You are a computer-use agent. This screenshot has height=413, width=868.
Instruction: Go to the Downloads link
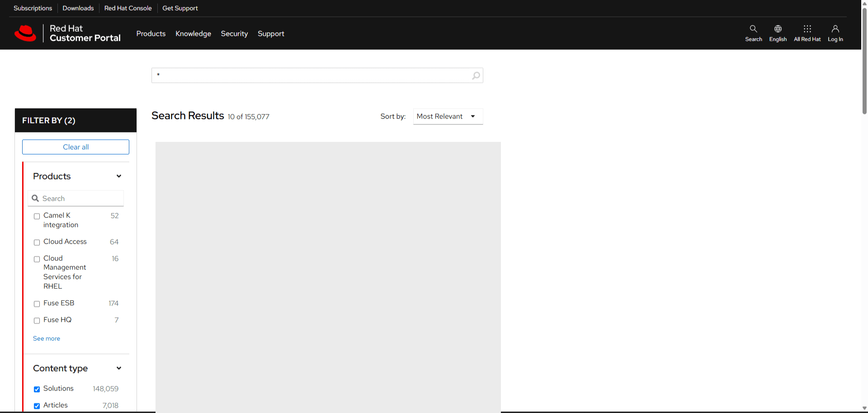(78, 8)
